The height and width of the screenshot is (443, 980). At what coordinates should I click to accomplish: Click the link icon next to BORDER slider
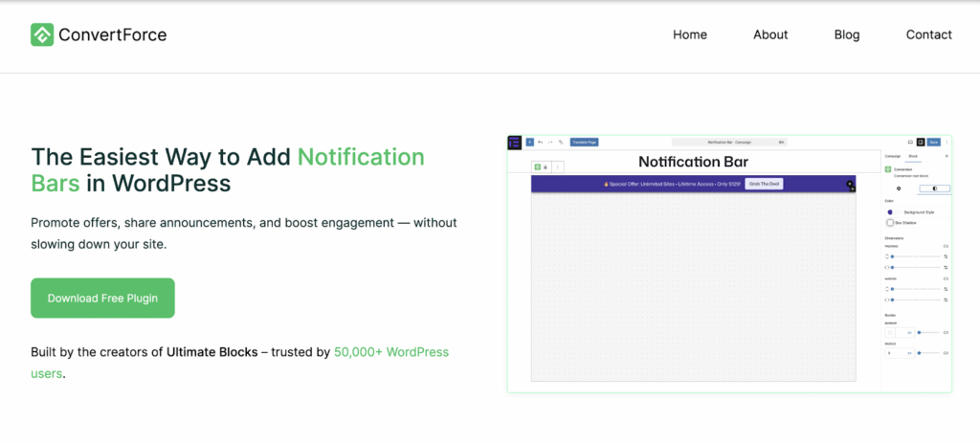946,332
